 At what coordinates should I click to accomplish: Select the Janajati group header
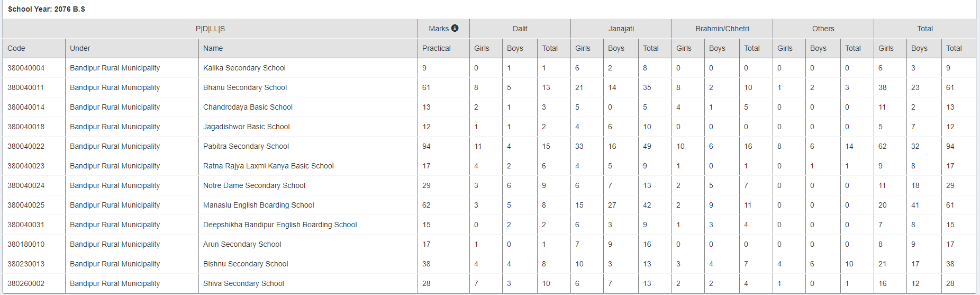click(621, 29)
